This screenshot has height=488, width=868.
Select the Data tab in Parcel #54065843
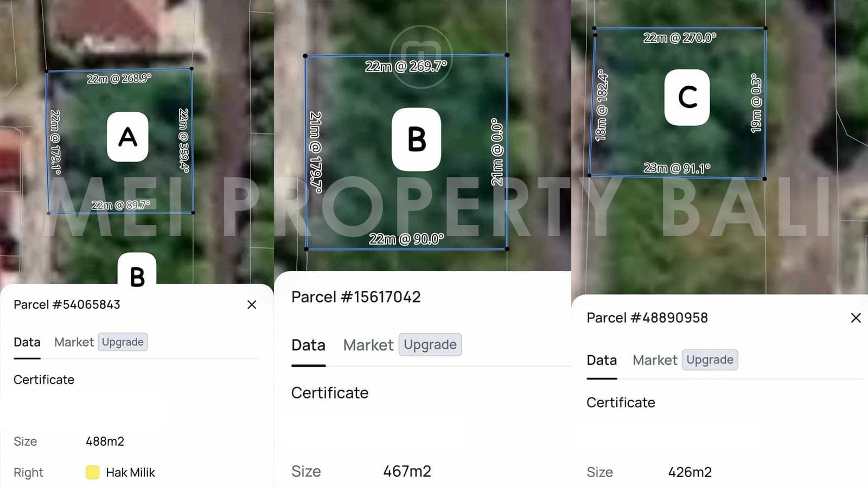click(x=27, y=342)
